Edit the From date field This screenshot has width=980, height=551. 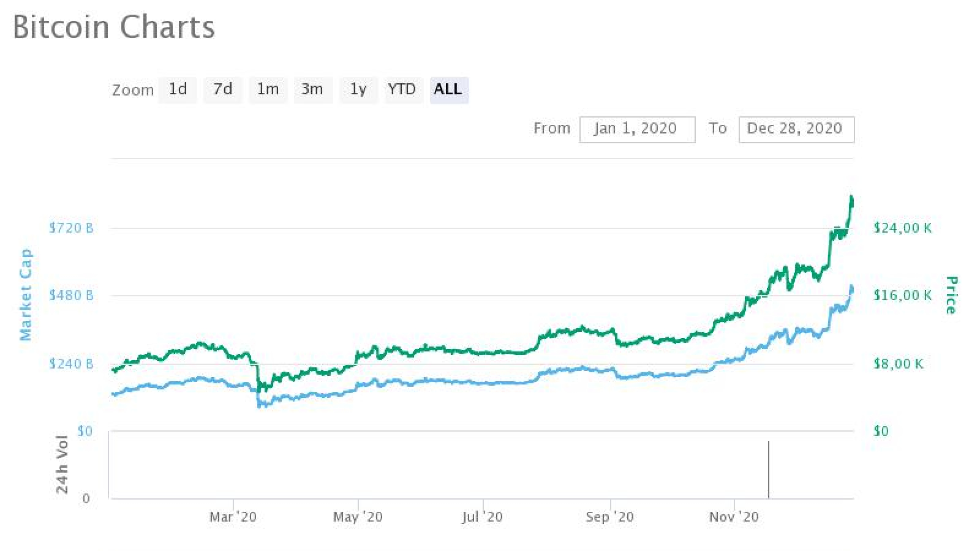coord(637,129)
